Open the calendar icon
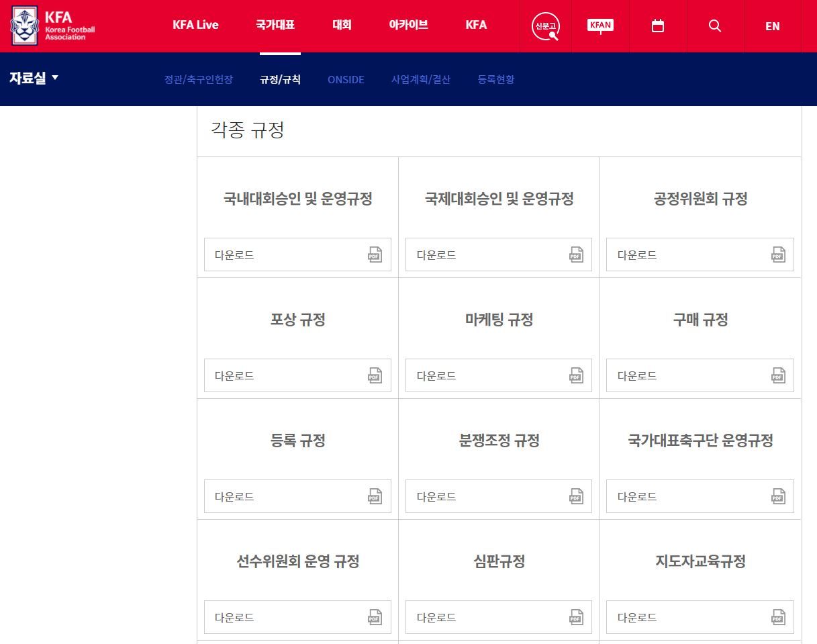 click(x=657, y=26)
